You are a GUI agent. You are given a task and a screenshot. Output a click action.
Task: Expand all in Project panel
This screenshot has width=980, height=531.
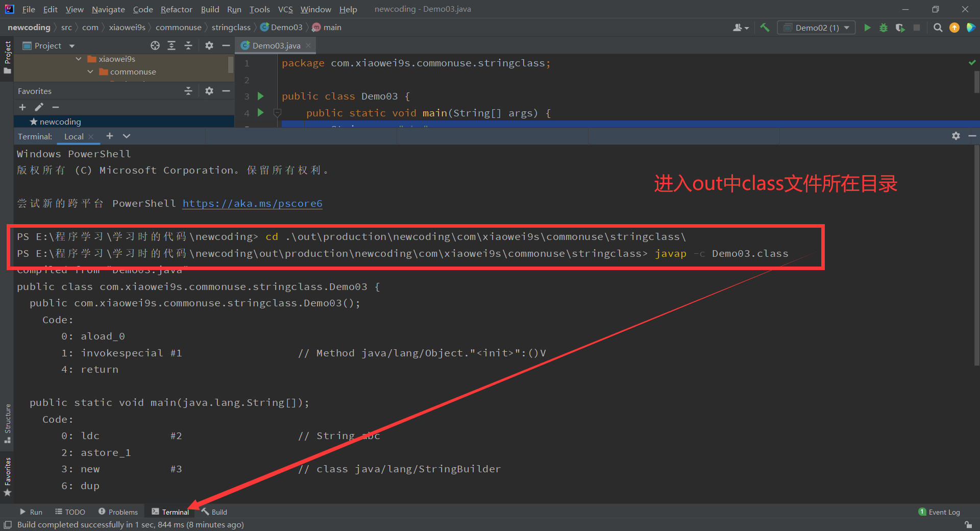click(x=171, y=45)
